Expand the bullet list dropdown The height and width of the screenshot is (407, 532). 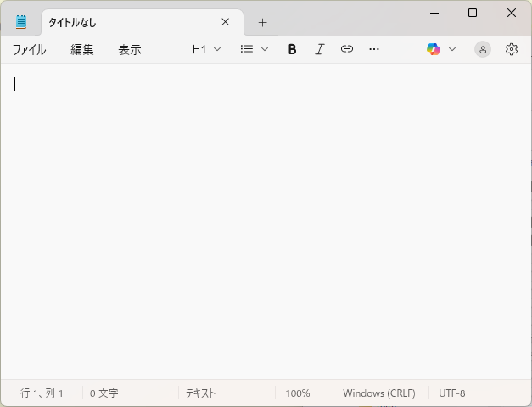click(x=255, y=49)
